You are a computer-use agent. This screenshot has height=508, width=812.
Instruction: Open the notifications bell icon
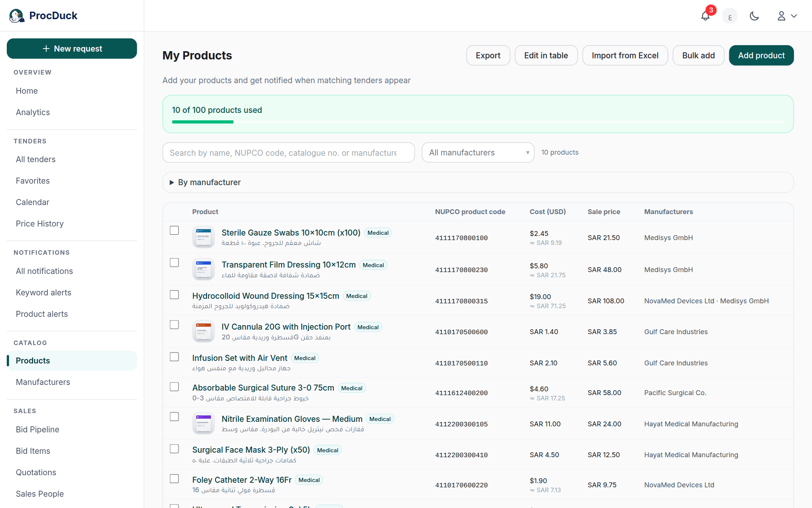[705, 16]
